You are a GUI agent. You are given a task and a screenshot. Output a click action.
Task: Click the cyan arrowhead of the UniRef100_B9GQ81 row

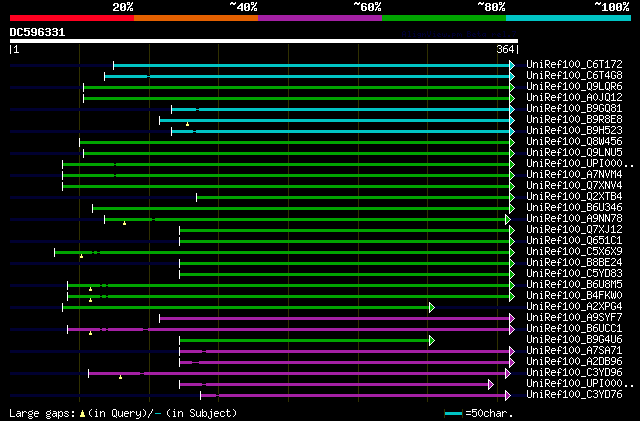point(512,109)
